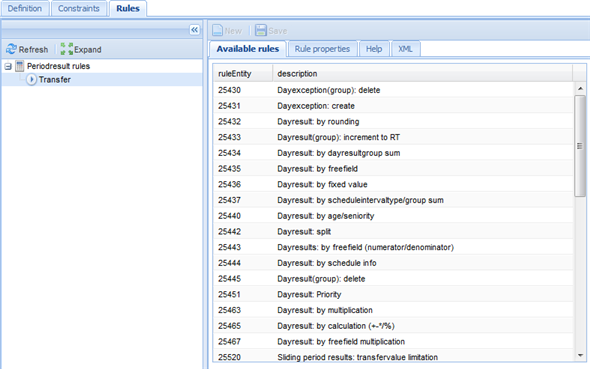The height and width of the screenshot is (369, 590).
Task: Click the New button label
Action: [x=233, y=31]
